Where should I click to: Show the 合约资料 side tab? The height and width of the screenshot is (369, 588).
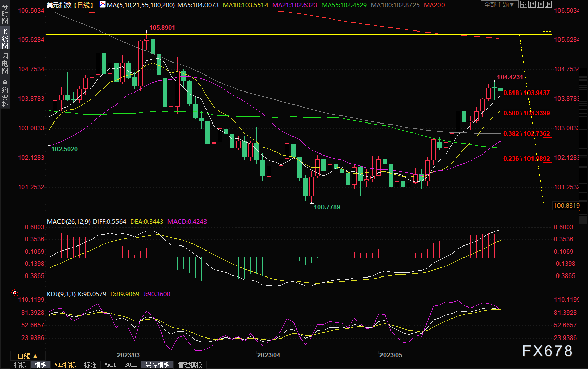click(x=5, y=93)
